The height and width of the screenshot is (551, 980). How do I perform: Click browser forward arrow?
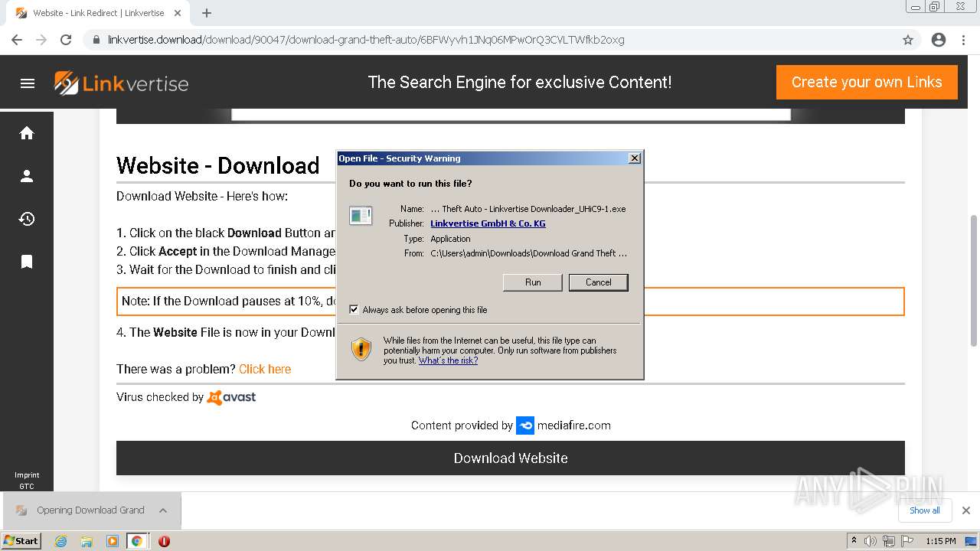(41, 40)
